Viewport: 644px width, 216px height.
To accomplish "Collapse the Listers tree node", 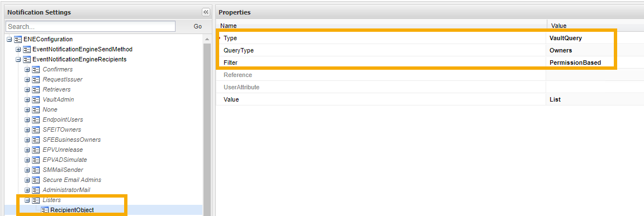I will (x=27, y=200).
